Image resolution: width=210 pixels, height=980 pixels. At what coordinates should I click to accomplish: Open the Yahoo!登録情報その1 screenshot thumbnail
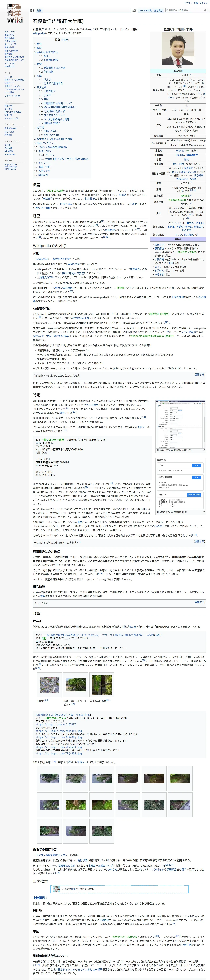(x=181, y=425)
